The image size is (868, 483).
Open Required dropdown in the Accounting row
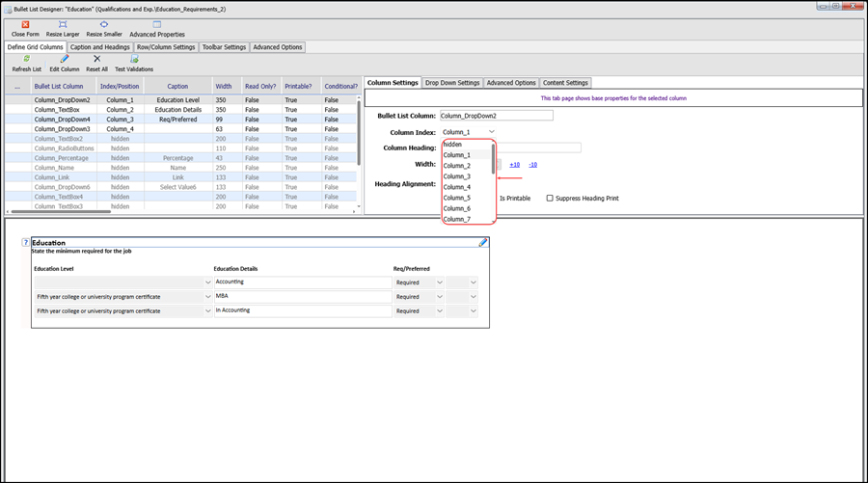[440, 282]
